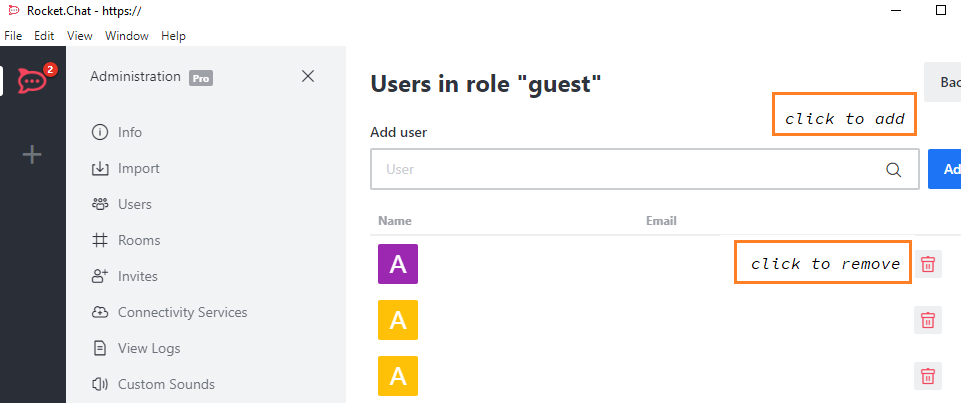Viewport: 961px width, 403px height.
Task: Open the Info section icon
Action: tap(100, 132)
